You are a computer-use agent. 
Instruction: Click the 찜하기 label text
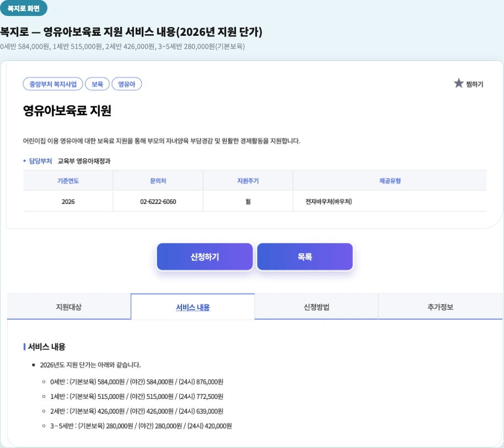tap(475, 84)
